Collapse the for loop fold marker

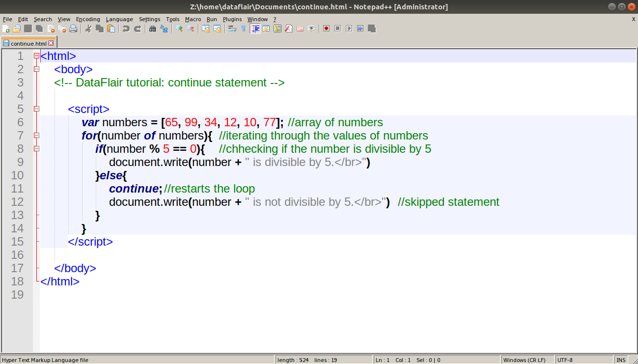[x=36, y=136]
